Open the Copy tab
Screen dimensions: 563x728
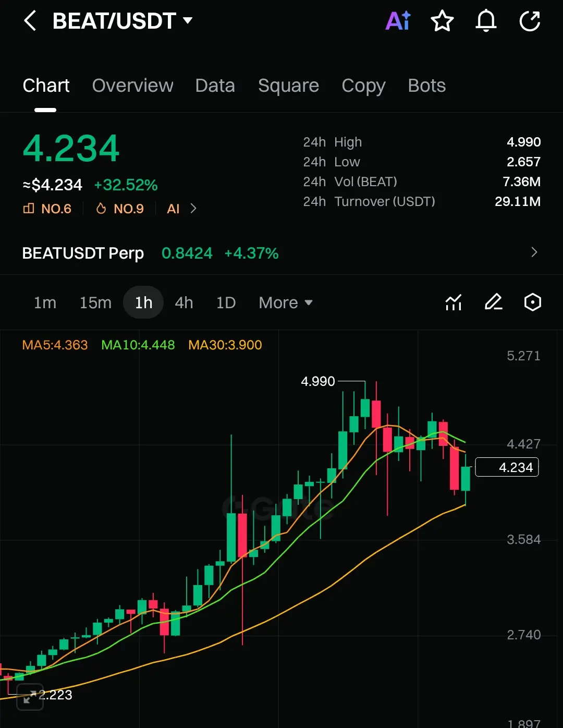coord(363,86)
